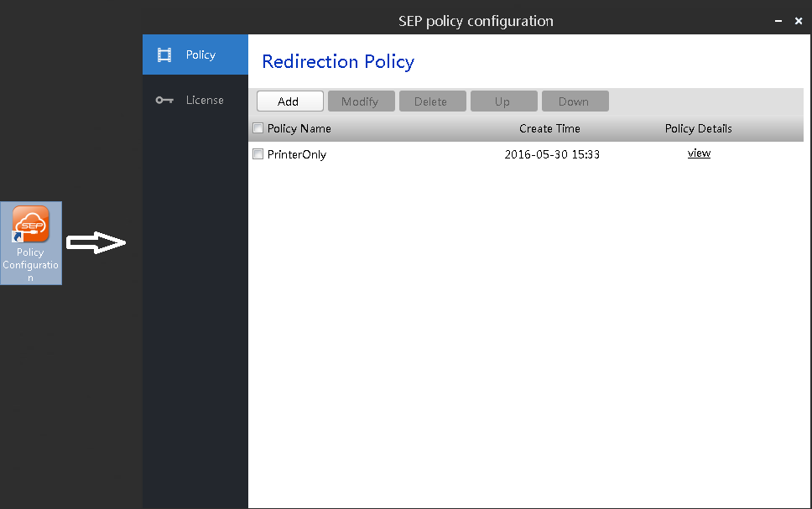
Task: Click the Down button
Action: pos(575,101)
